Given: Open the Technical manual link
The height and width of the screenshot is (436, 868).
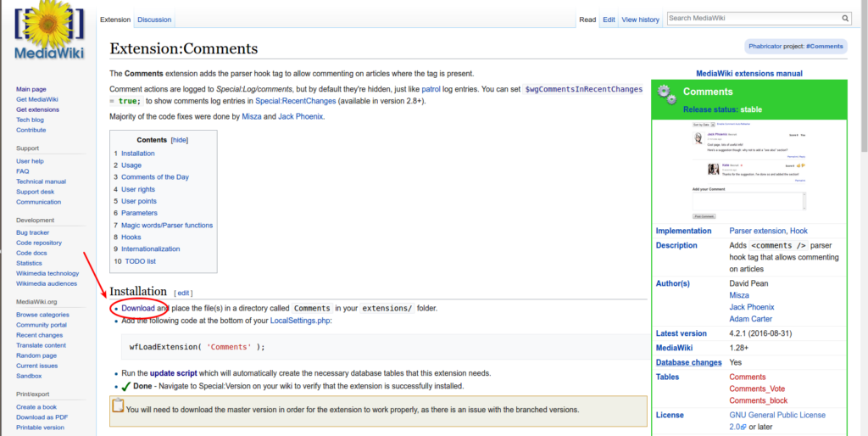Looking at the screenshot, I should 41,182.
